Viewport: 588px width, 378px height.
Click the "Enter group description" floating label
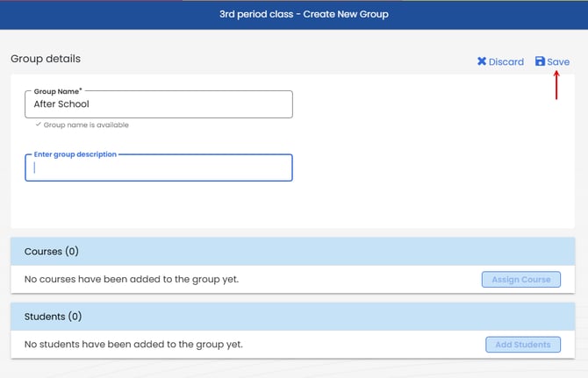(74, 154)
